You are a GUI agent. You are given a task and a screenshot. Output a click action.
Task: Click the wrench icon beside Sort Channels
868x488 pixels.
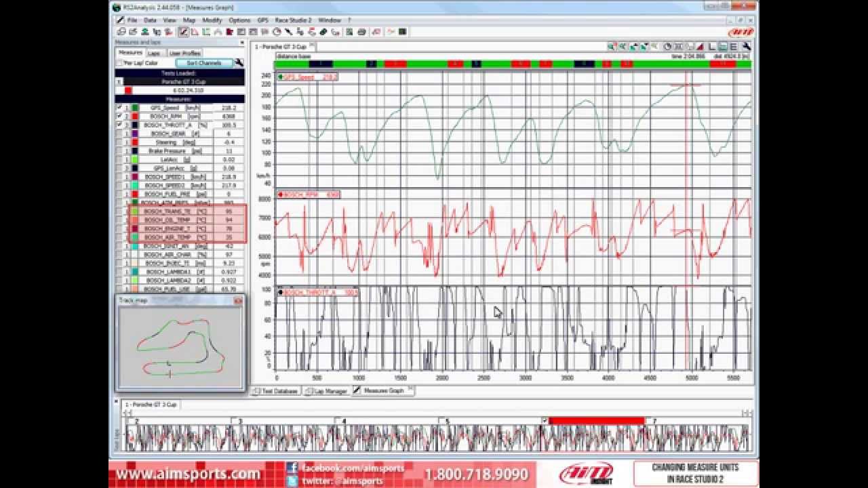click(x=238, y=63)
